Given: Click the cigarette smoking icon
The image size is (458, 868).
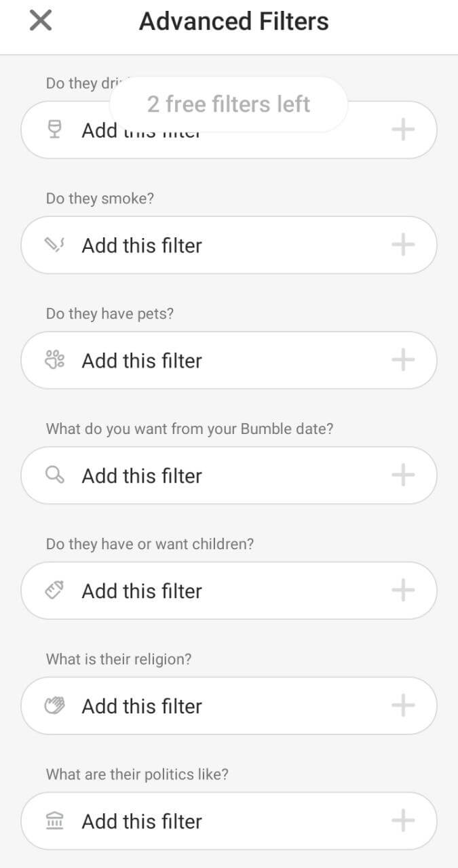Looking at the screenshot, I should click(54, 245).
